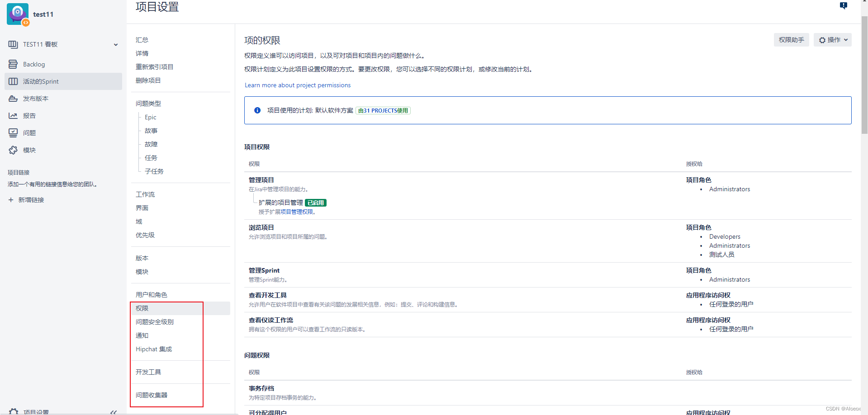Open reports via the chart icon
This screenshot has height=415, width=868.
[x=13, y=116]
